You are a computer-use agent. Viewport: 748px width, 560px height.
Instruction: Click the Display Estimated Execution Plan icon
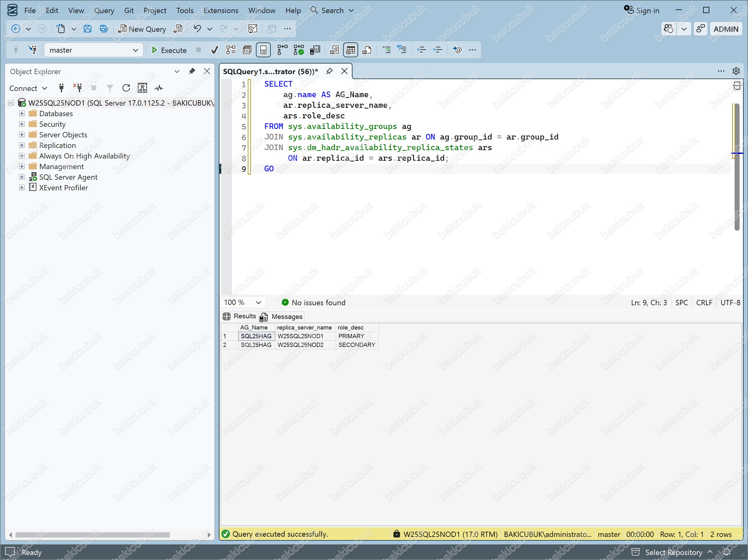[231, 50]
